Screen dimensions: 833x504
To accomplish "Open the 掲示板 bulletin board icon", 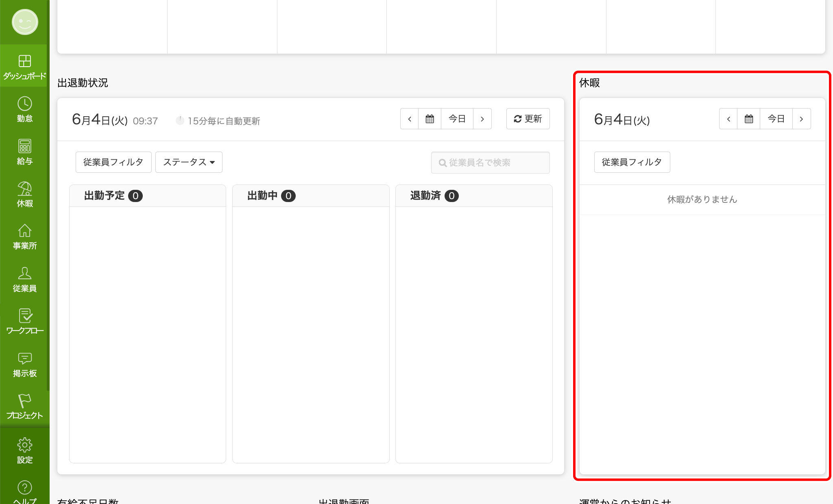I will (24, 364).
